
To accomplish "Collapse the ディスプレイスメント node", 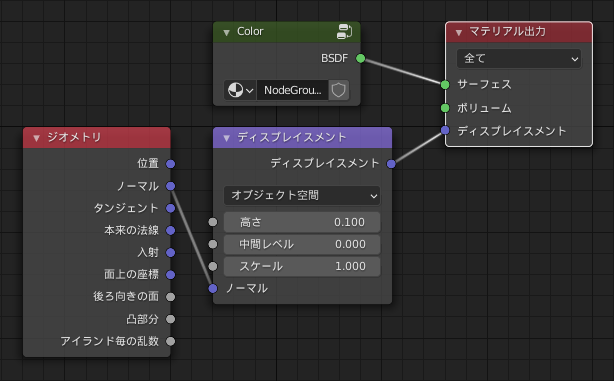I will tap(226, 138).
